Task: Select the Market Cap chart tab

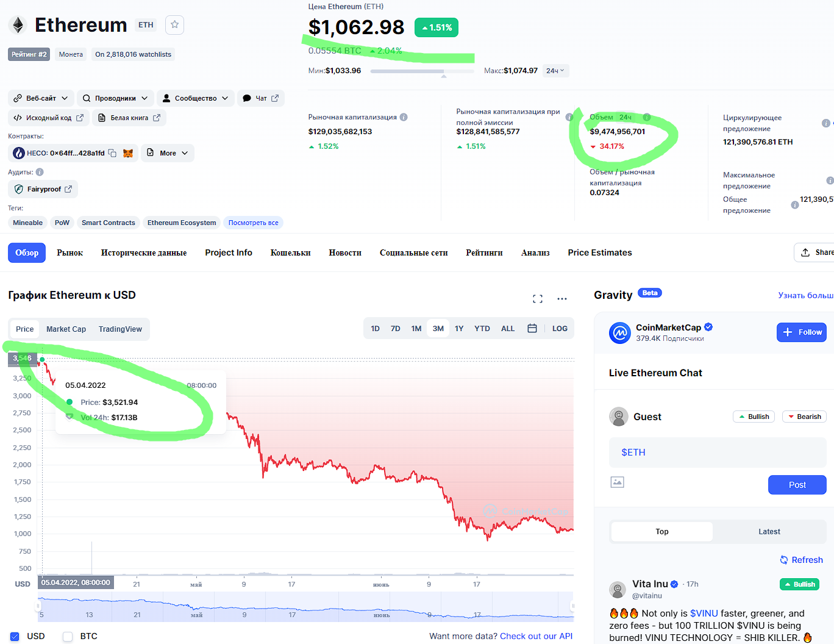Action: 66,329
